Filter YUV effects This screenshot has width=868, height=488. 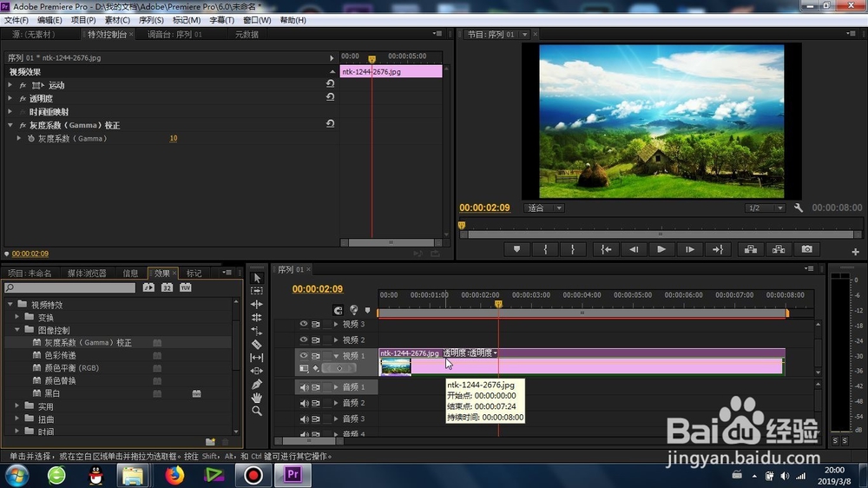[x=186, y=287]
